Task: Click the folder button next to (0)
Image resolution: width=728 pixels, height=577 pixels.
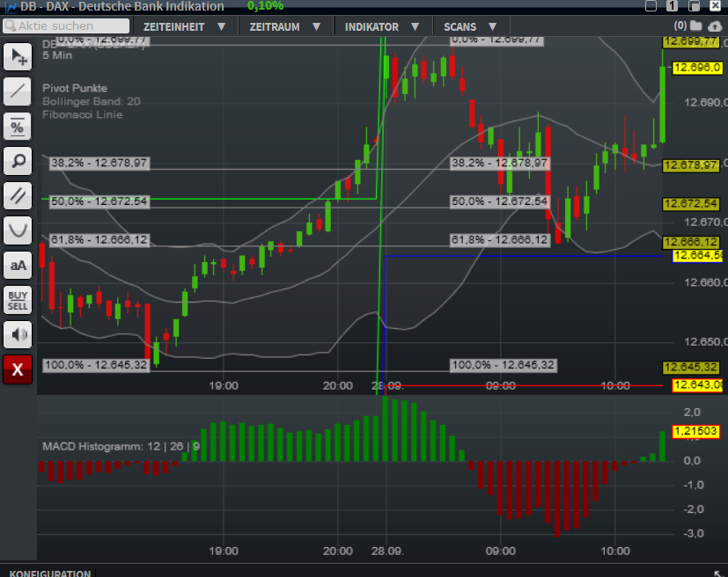Action: 695,26
